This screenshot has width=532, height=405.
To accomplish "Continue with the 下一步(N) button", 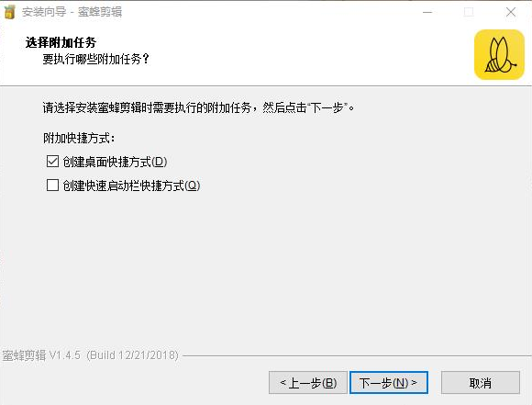I will pyautogui.click(x=389, y=383).
